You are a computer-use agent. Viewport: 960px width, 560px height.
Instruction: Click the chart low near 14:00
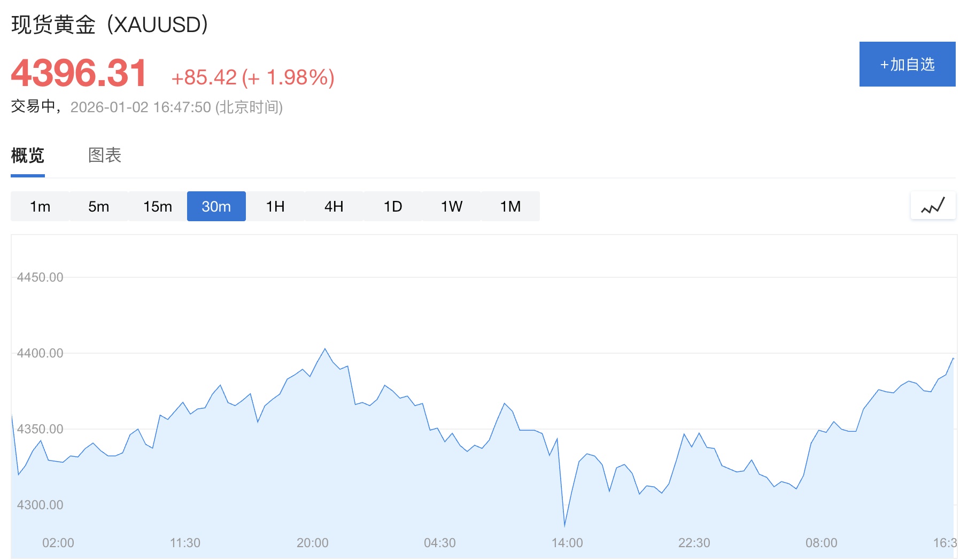pos(564,526)
